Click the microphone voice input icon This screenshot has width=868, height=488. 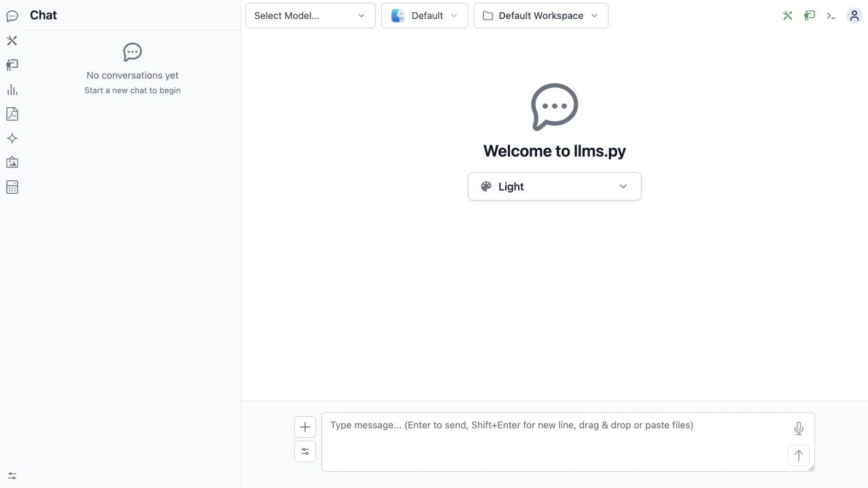pos(799,428)
